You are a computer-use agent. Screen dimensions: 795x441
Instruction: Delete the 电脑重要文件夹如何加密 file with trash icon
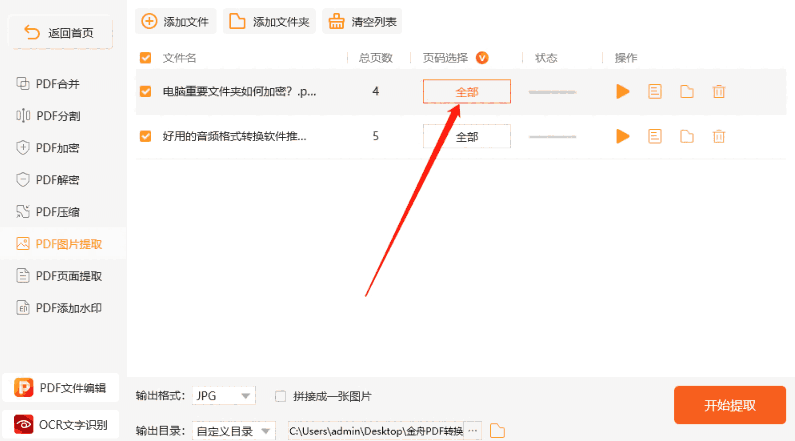pyautogui.click(x=718, y=92)
